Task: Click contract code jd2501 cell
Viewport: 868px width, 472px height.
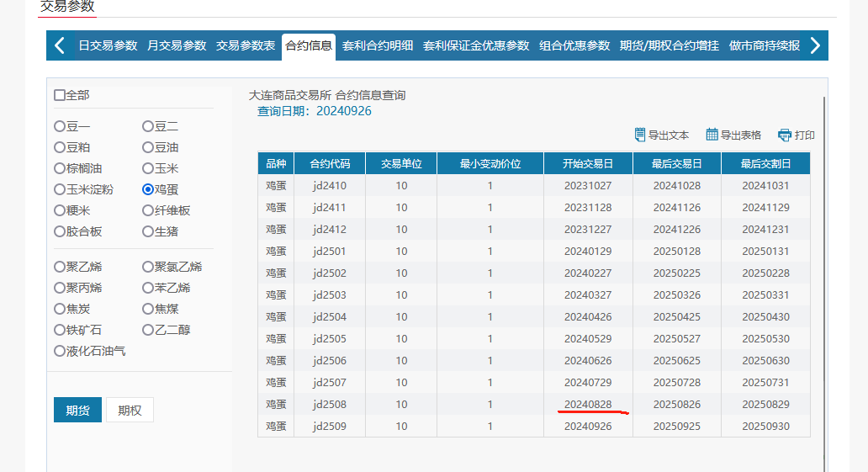Action: (x=330, y=252)
